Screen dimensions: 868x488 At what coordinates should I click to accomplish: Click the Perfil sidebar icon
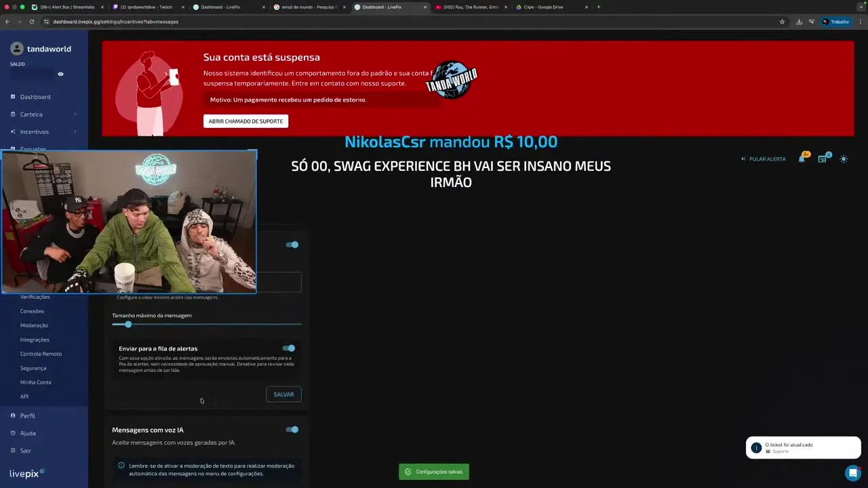[13, 415]
